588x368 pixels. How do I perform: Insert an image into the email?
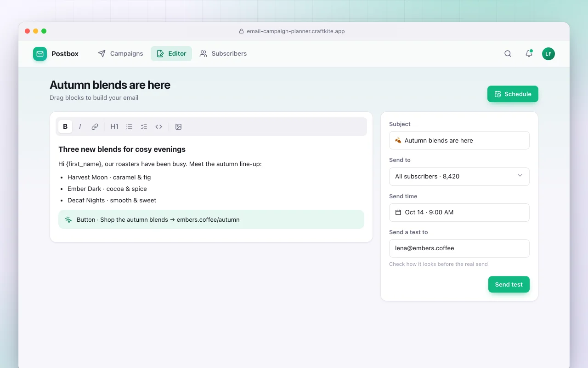click(x=179, y=126)
